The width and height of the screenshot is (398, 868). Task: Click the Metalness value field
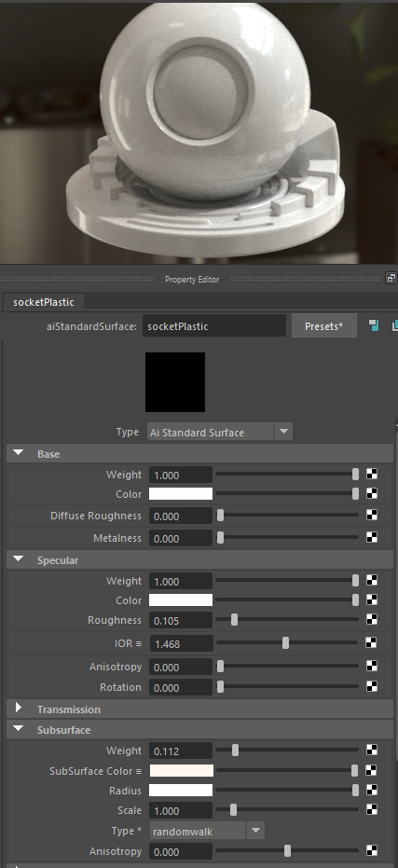(181, 538)
